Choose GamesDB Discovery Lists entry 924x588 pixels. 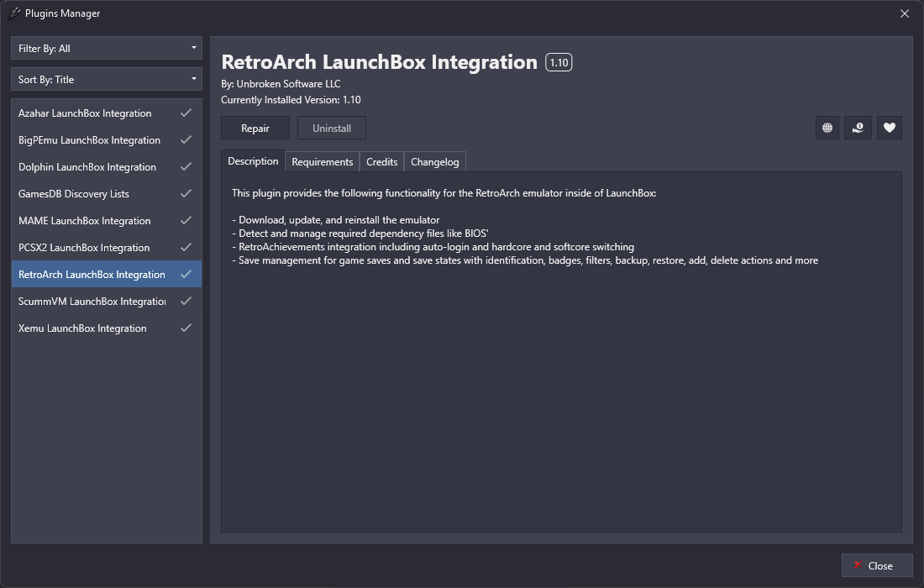(107, 194)
